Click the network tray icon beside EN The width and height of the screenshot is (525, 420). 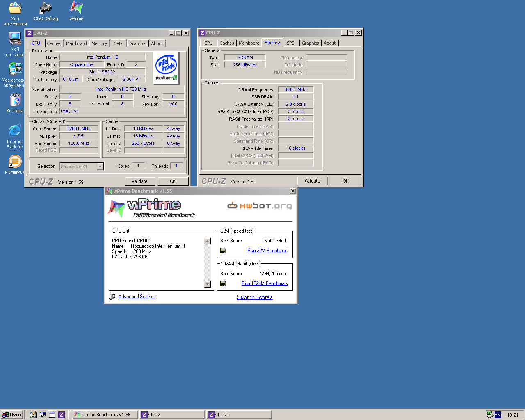tap(490, 415)
